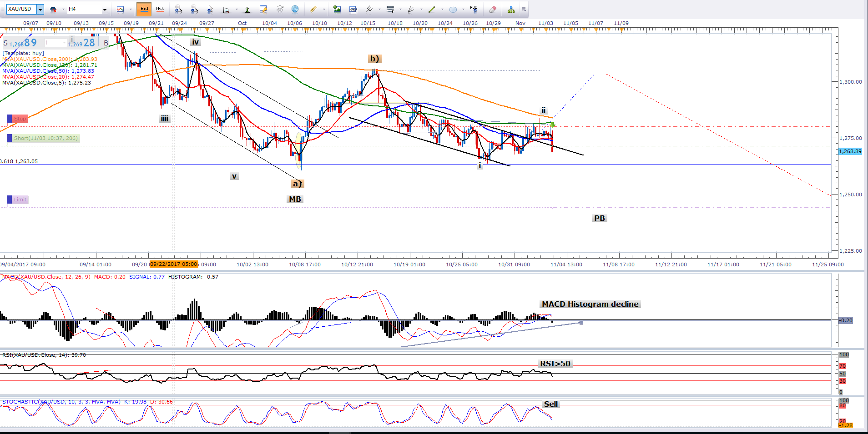Toggle the linked chart icon beside symbol
Screen dimensions: 868x434
(53, 9)
